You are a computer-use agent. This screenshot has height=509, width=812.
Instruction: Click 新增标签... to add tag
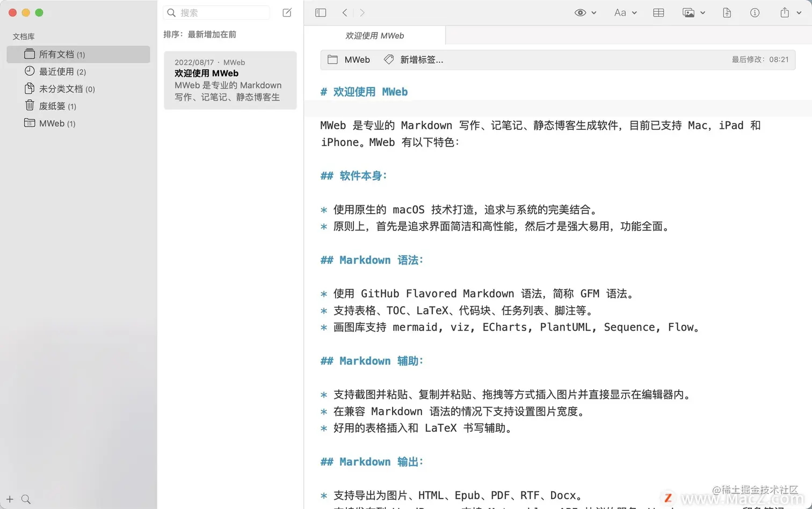tap(422, 60)
